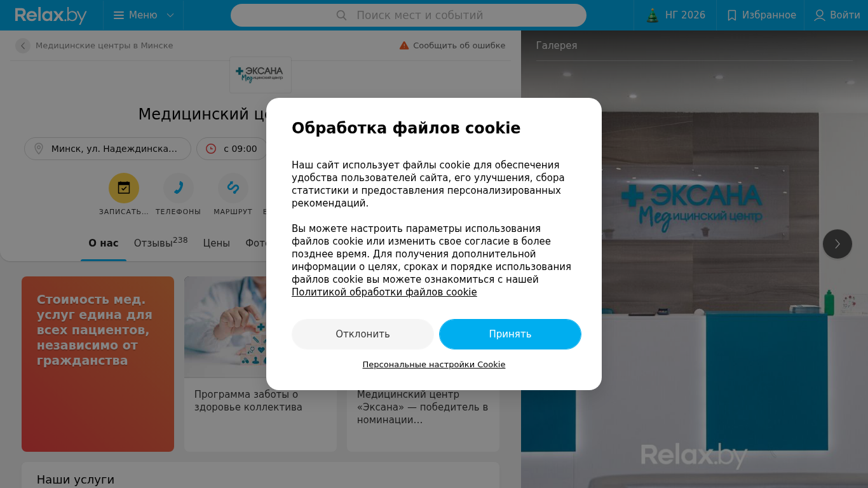868x488 pixels.
Task: Open Избранное bookmark icon
Action: coord(732,15)
